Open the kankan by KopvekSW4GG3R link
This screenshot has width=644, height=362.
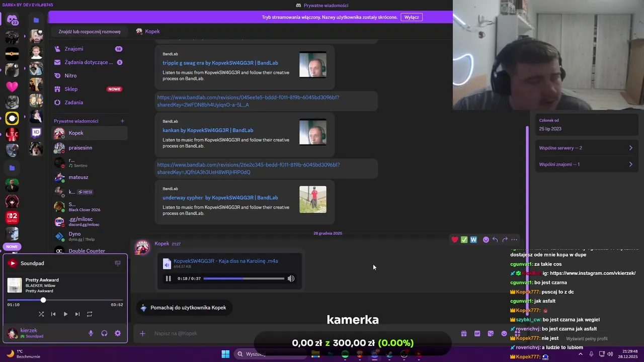[x=207, y=130]
